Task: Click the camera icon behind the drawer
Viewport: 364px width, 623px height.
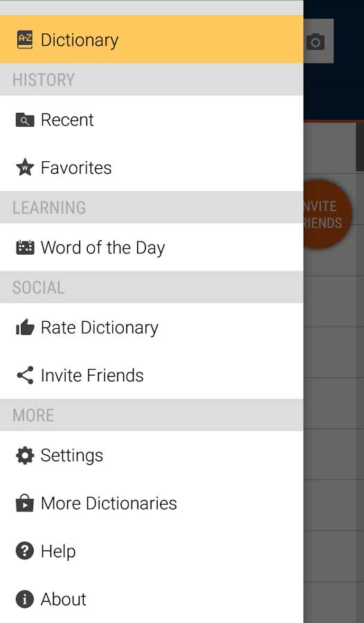Action: pyautogui.click(x=316, y=42)
